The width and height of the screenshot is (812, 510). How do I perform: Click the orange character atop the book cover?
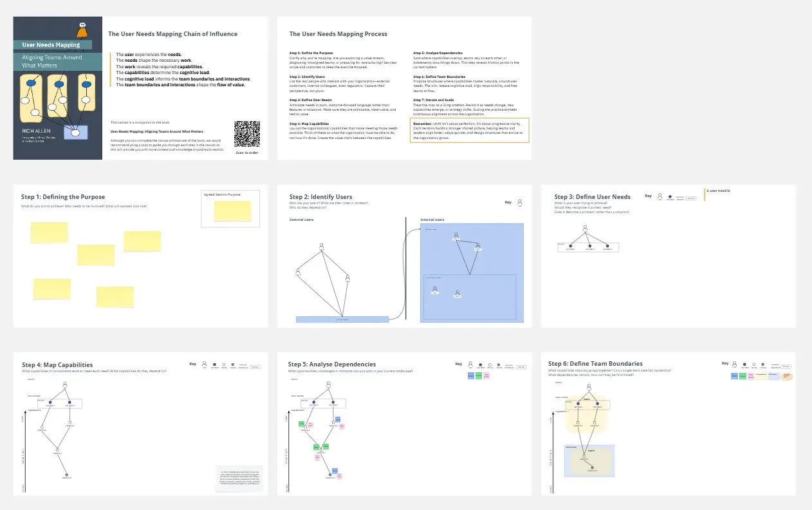82,30
